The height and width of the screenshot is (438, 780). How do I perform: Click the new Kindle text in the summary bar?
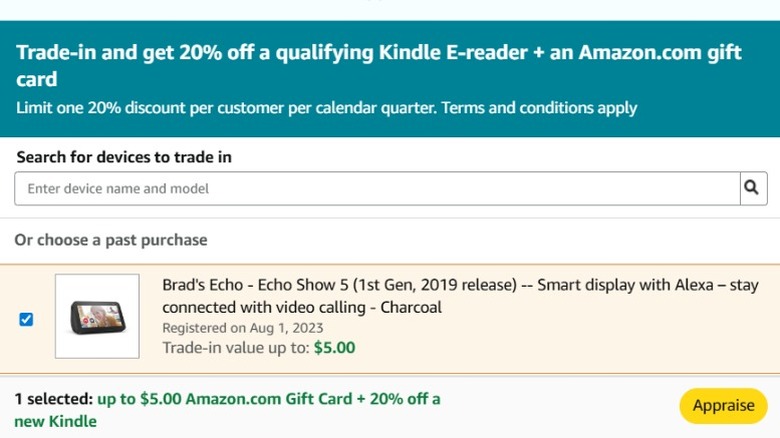click(56, 421)
